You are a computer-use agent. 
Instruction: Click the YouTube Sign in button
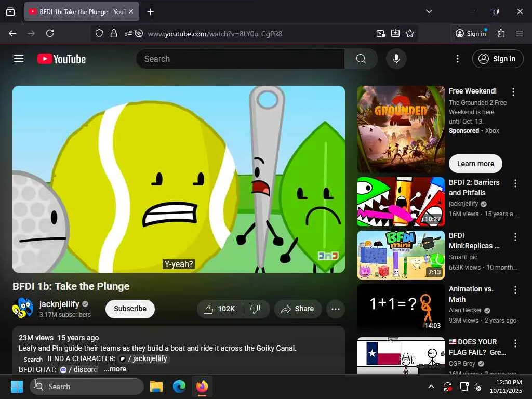click(x=498, y=59)
